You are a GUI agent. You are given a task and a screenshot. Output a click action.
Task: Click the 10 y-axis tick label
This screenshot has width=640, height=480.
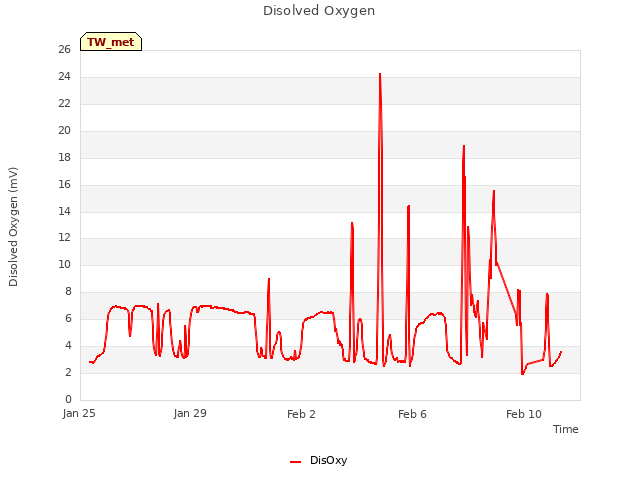(64, 264)
